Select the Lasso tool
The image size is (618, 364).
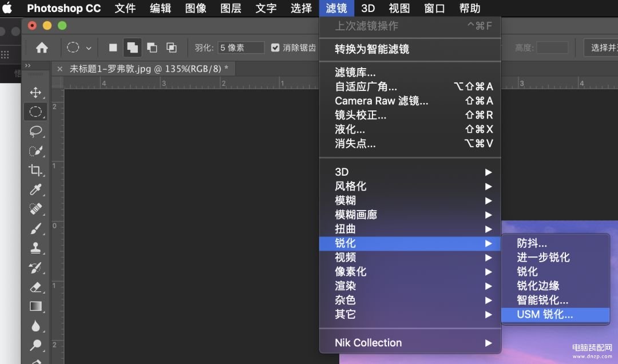pyautogui.click(x=35, y=131)
